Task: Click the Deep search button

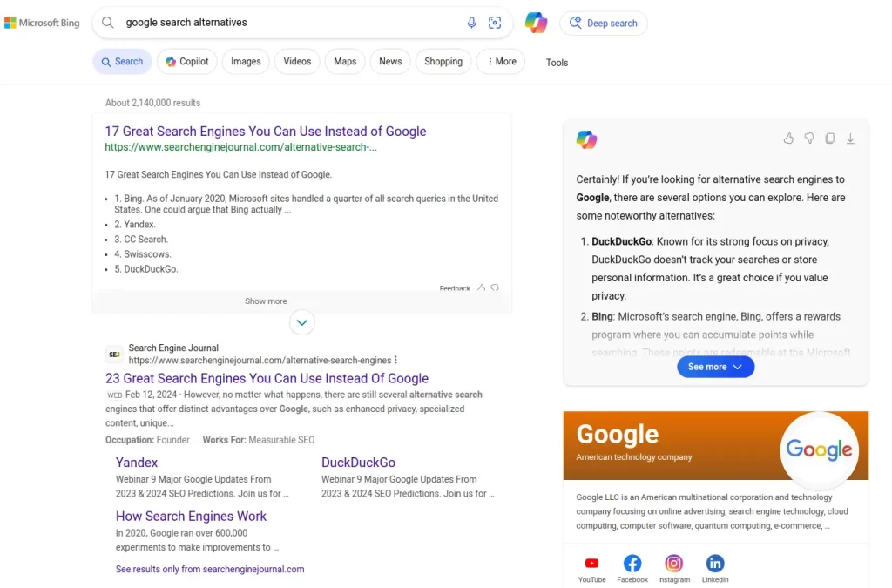Action: click(x=604, y=24)
